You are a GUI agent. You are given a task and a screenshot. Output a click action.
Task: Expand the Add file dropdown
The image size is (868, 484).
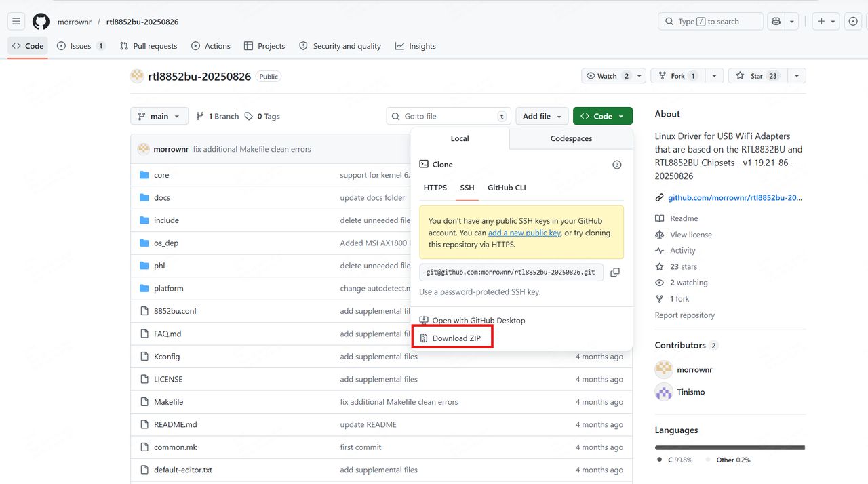coord(542,117)
